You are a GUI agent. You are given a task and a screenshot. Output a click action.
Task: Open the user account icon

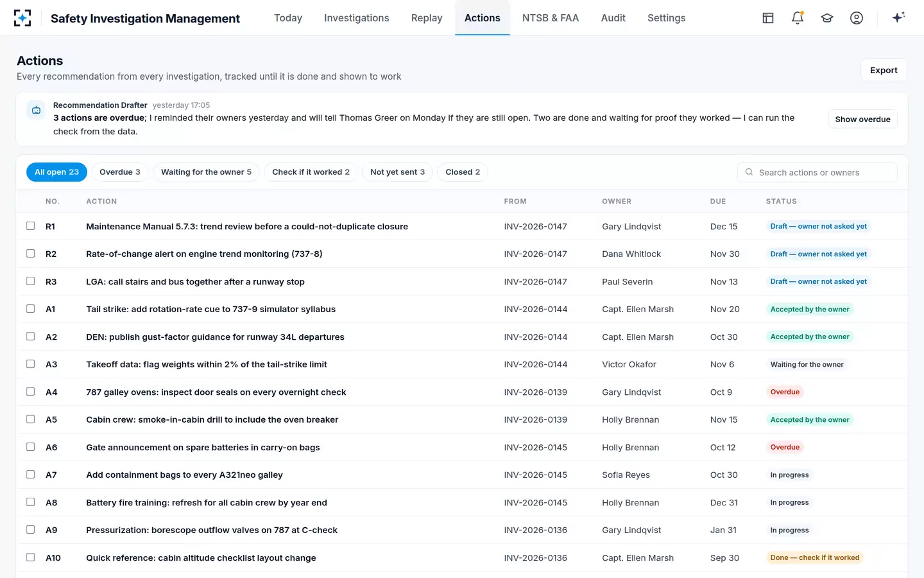(x=857, y=18)
